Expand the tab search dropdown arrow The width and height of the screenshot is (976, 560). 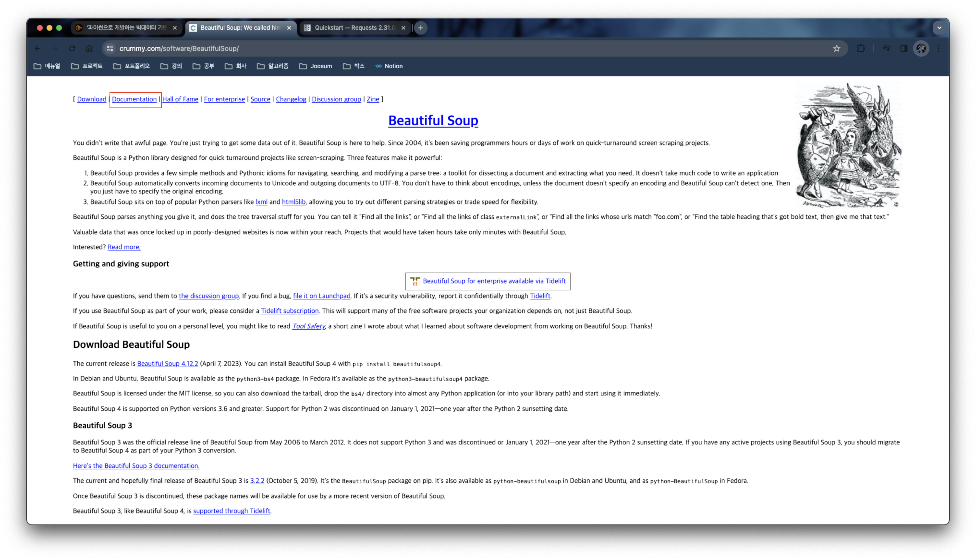(939, 28)
